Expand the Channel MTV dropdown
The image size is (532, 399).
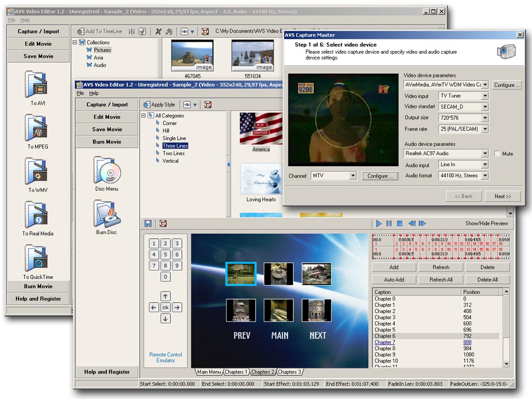pos(352,176)
